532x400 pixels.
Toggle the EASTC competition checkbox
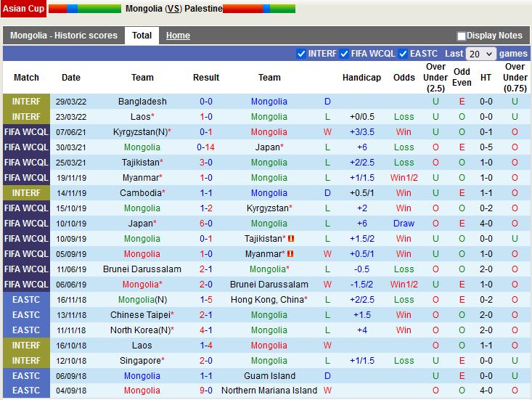point(403,54)
